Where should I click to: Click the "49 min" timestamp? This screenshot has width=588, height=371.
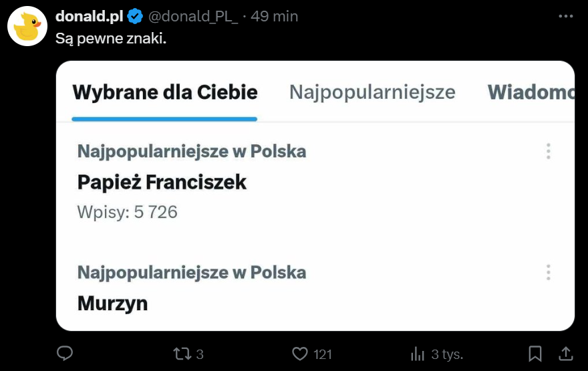coord(274,16)
